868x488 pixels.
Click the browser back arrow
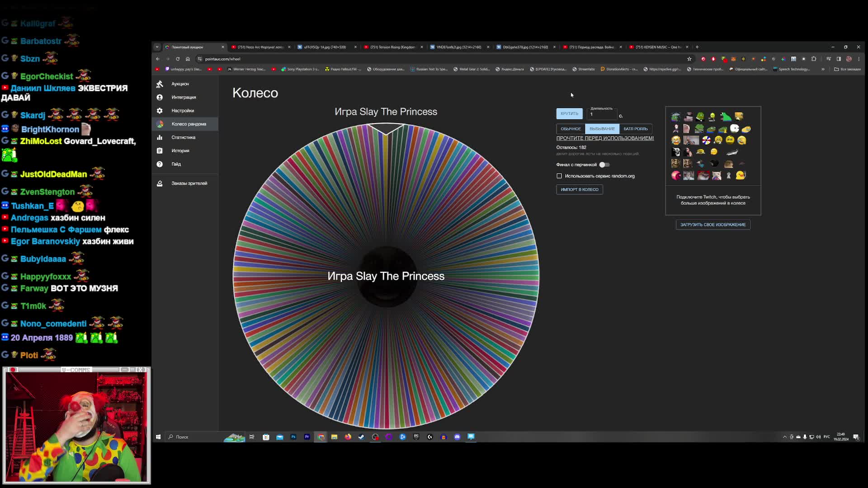click(x=158, y=59)
